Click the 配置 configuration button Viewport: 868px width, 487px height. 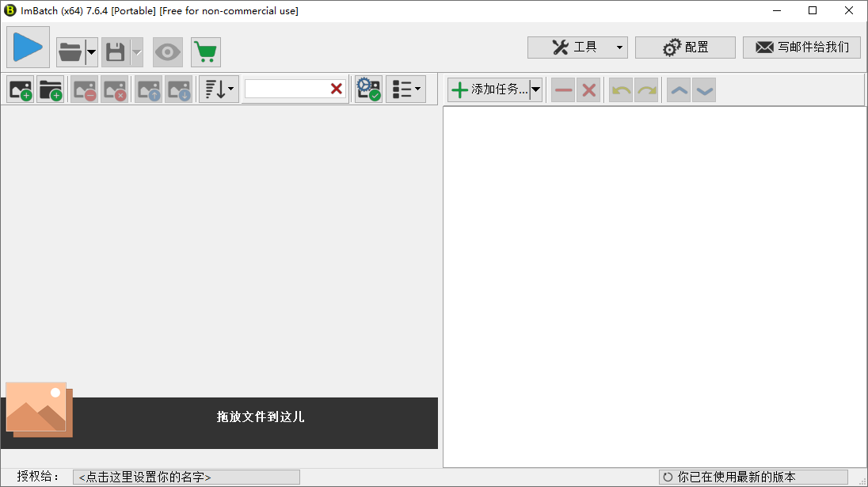[x=685, y=47]
